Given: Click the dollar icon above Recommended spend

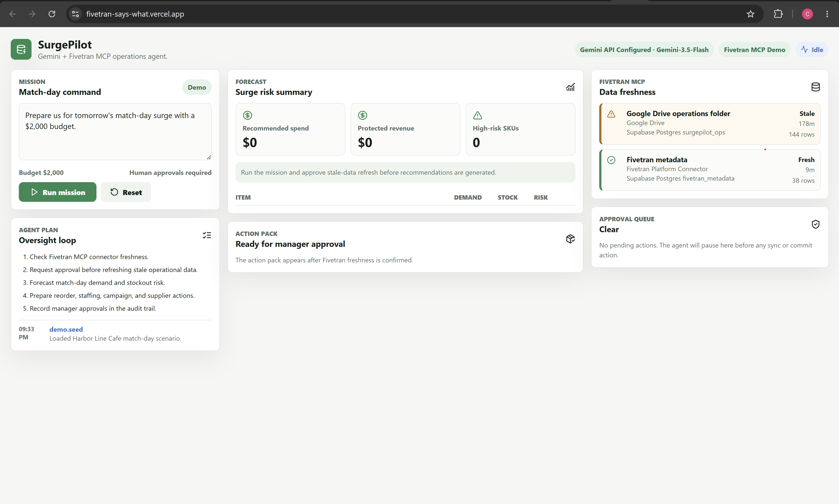Looking at the screenshot, I should click(247, 115).
